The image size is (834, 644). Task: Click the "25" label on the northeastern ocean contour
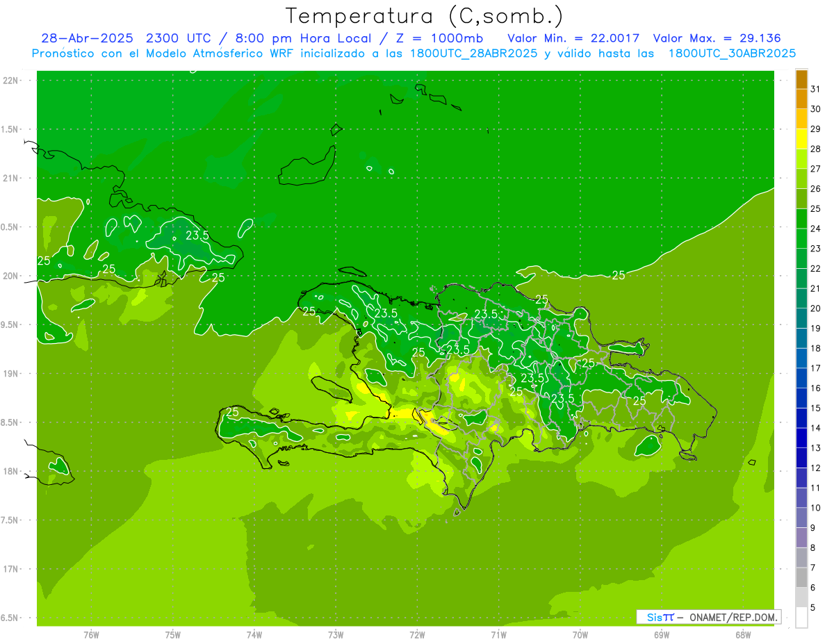618,275
